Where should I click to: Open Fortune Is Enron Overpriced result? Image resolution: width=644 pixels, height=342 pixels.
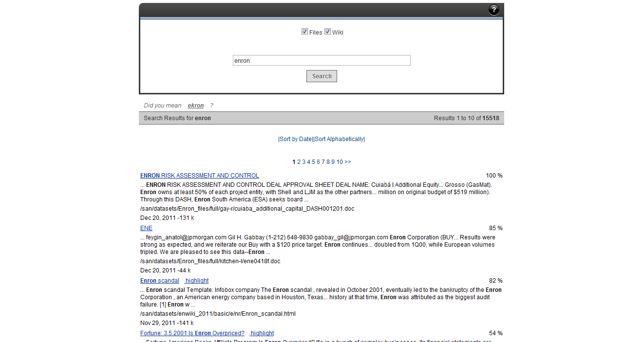[x=192, y=333]
